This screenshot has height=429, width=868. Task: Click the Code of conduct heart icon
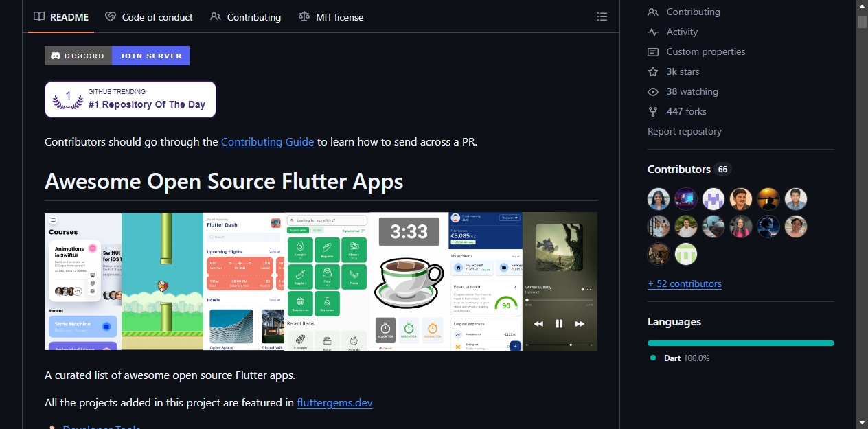click(111, 16)
